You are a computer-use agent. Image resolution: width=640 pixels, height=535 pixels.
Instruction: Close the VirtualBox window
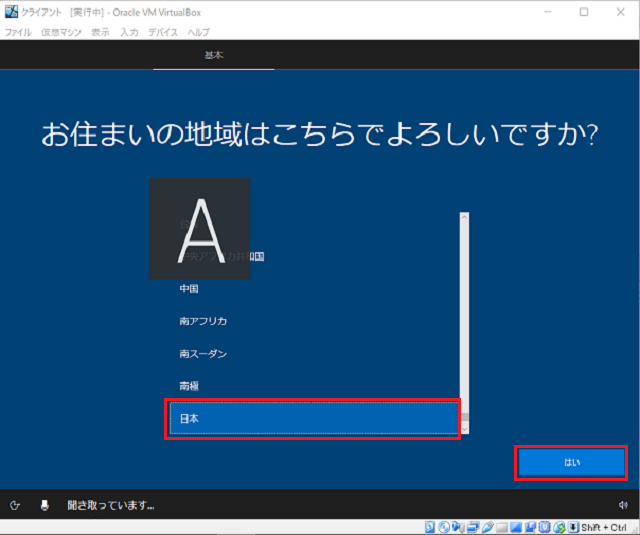[620, 12]
